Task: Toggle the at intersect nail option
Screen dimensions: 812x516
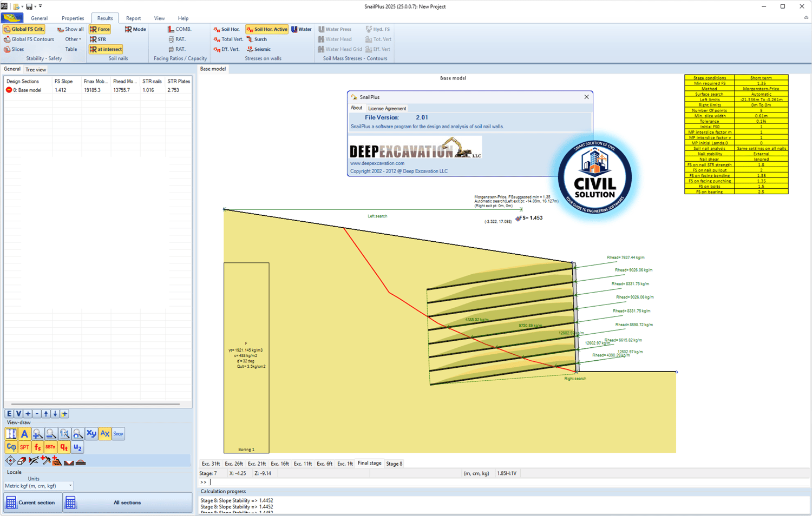Action: point(106,49)
